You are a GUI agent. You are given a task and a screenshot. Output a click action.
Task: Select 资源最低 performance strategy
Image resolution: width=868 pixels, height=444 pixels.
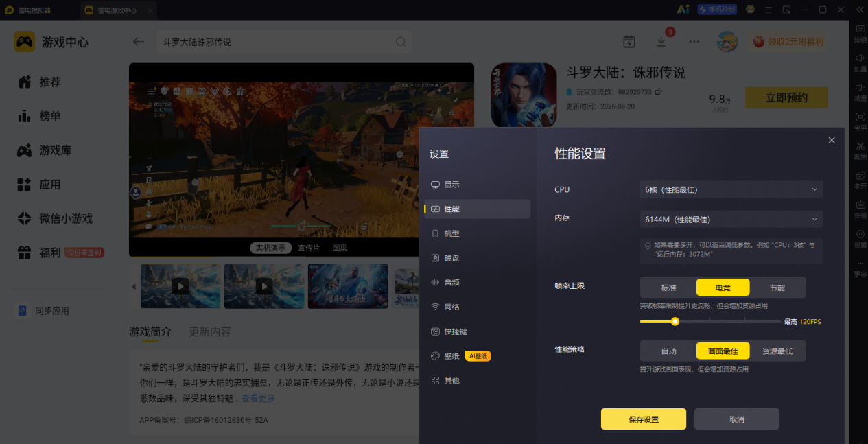click(x=777, y=351)
